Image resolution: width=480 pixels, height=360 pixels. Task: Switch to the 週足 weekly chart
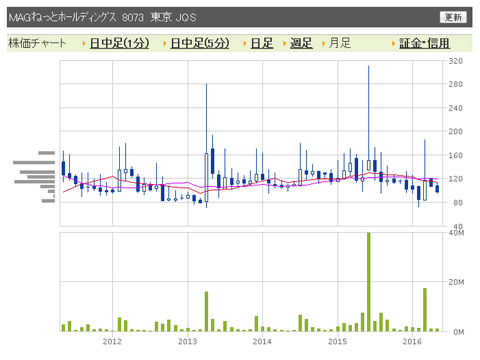coord(301,43)
